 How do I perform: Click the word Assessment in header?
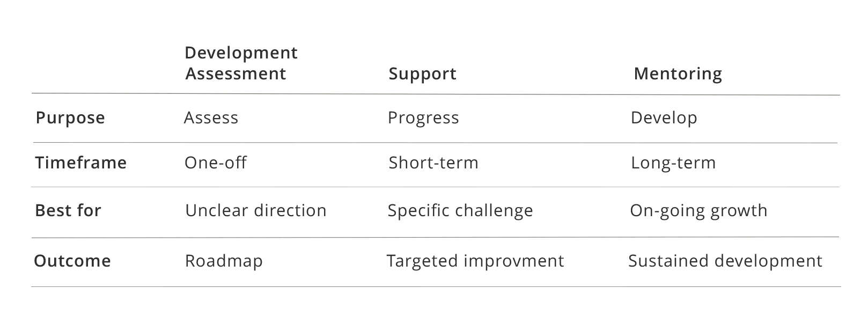236,73
